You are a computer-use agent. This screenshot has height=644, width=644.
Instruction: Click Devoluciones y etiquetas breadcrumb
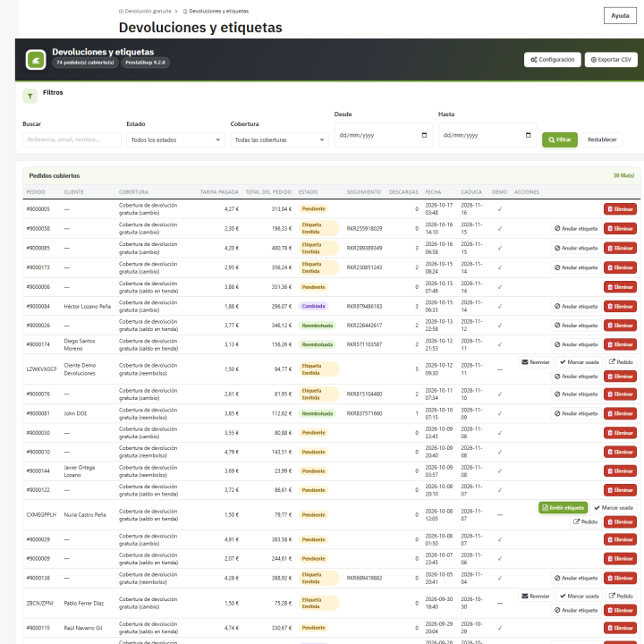click(216, 11)
